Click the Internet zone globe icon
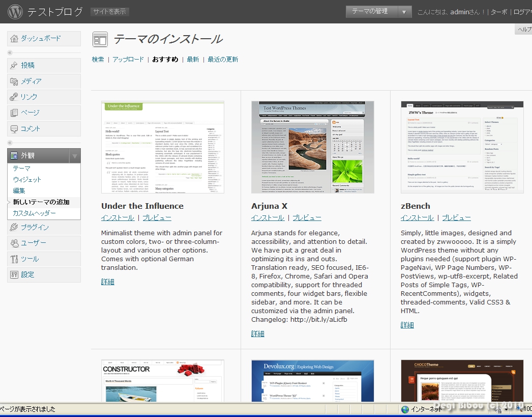532x417 pixels. pos(405,409)
